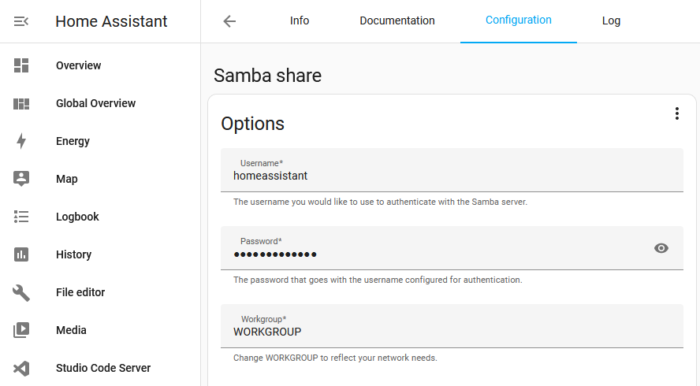Image resolution: width=700 pixels, height=386 pixels.
Task: Open the Map icon in sidebar
Action: [x=21, y=178]
